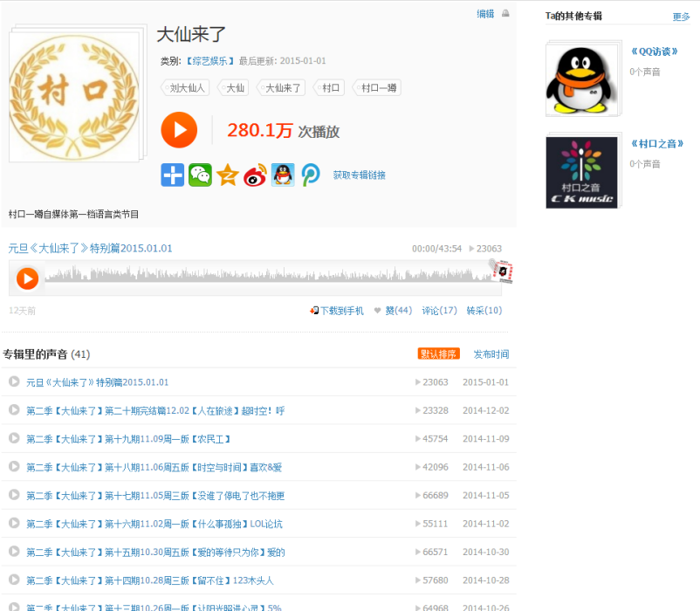
Task: Play the album with the large orange button
Action: 179,130
